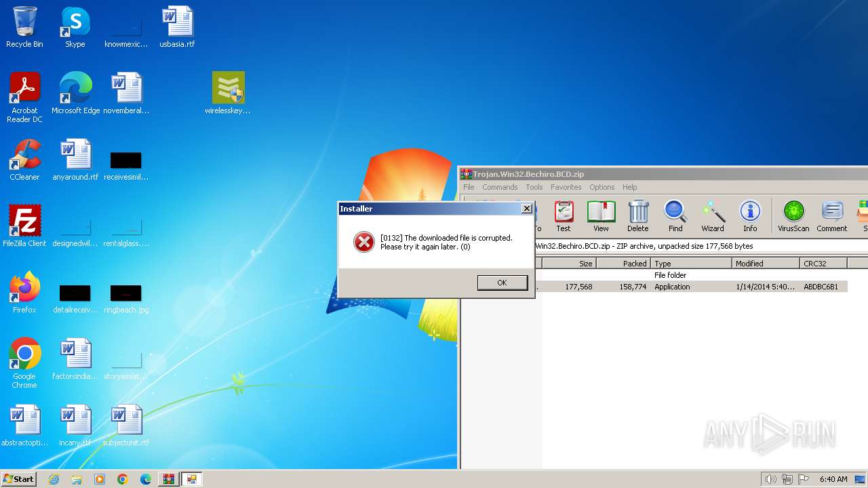The width and height of the screenshot is (868, 488).
Task: Open the Options menu in WinRAR
Action: pyautogui.click(x=601, y=187)
